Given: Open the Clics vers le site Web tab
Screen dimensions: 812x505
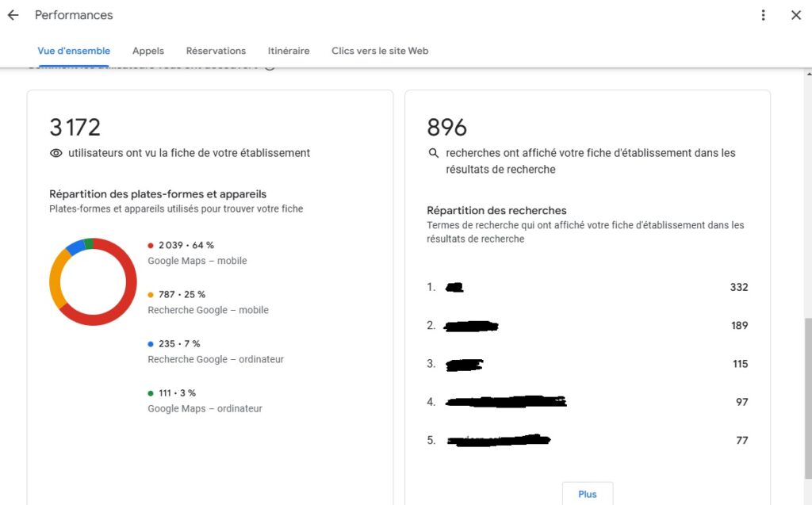Looking at the screenshot, I should coord(379,50).
